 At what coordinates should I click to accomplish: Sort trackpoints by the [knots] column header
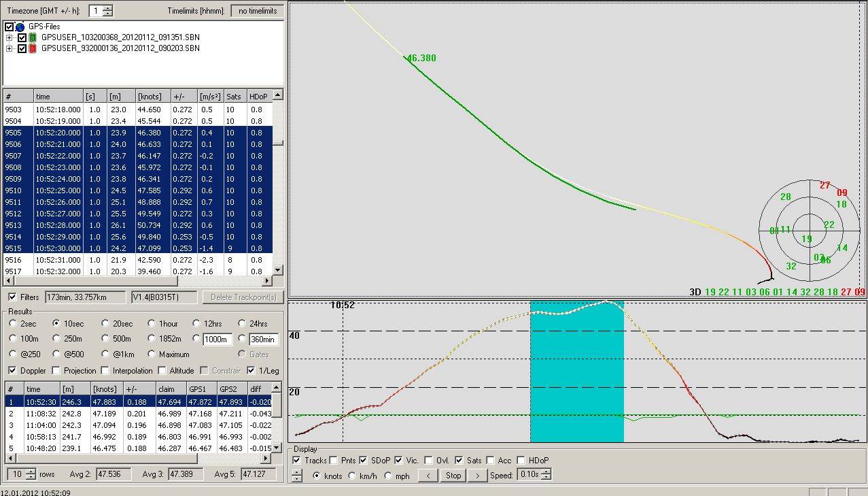(152, 97)
